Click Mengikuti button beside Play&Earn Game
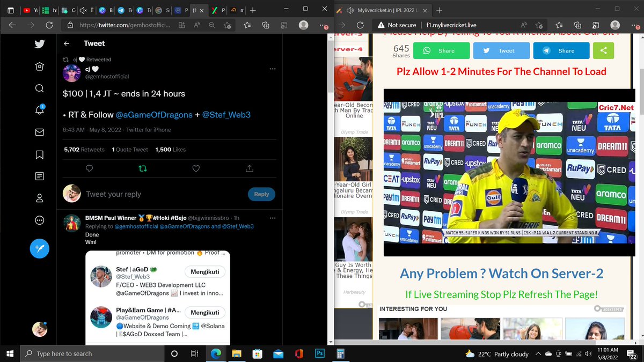This screenshot has height=362, width=644. tap(205, 313)
